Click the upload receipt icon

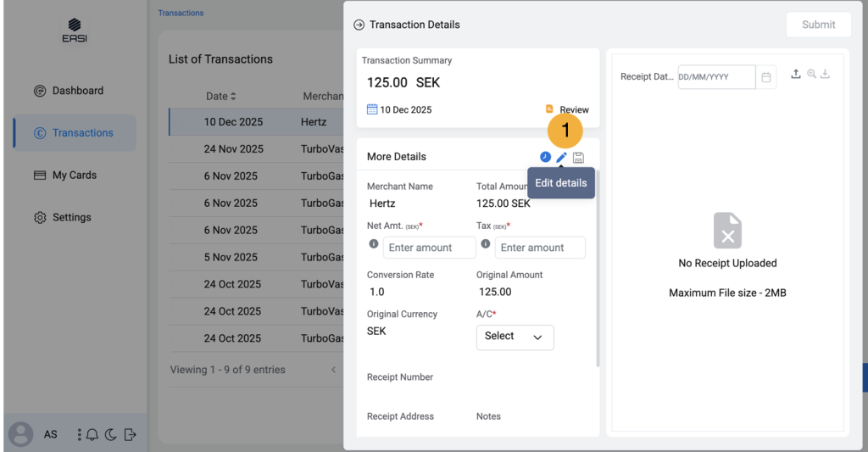[x=795, y=75]
